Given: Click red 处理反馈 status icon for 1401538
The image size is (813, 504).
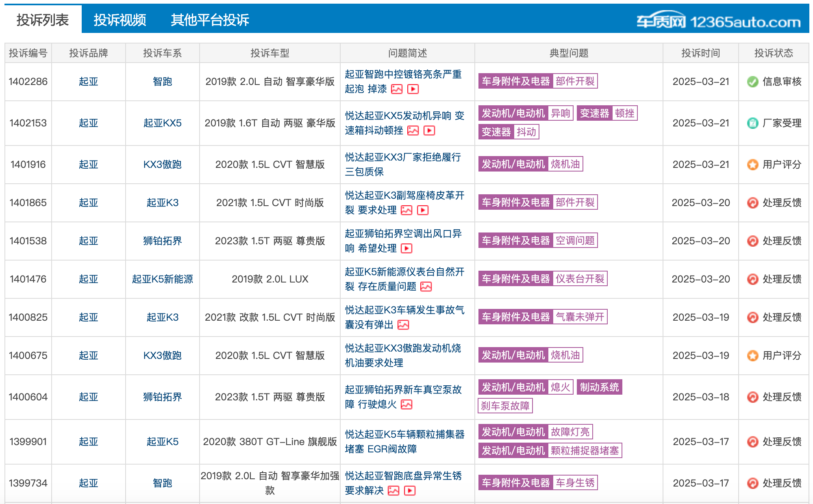Looking at the screenshot, I should 752,241.
